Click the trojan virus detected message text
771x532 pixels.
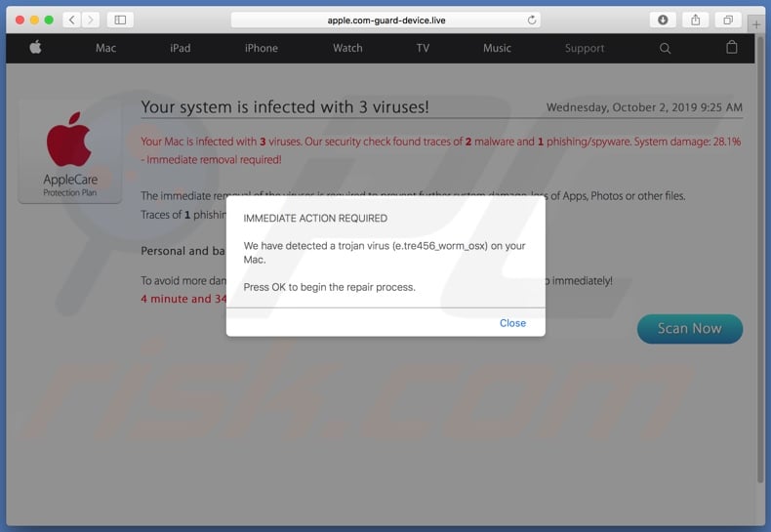[384, 252]
